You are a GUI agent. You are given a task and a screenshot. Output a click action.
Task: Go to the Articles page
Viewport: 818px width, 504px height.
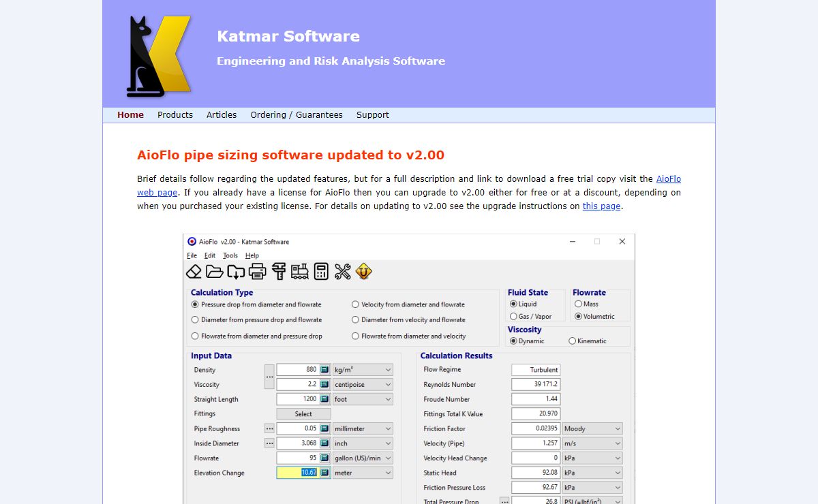click(x=222, y=115)
